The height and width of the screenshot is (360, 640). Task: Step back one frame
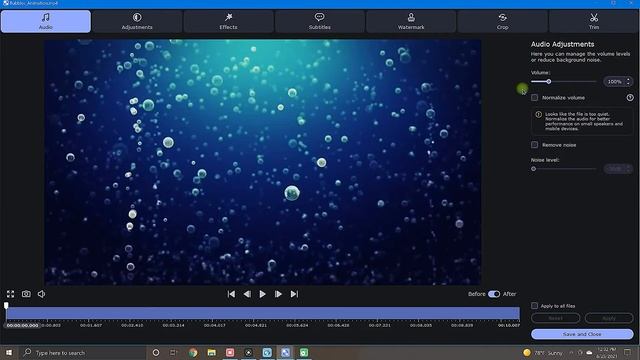pyautogui.click(x=247, y=294)
